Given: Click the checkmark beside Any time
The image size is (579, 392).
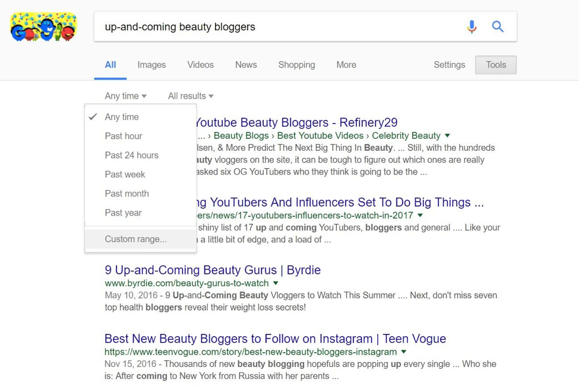Looking at the screenshot, I should pos(93,116).
